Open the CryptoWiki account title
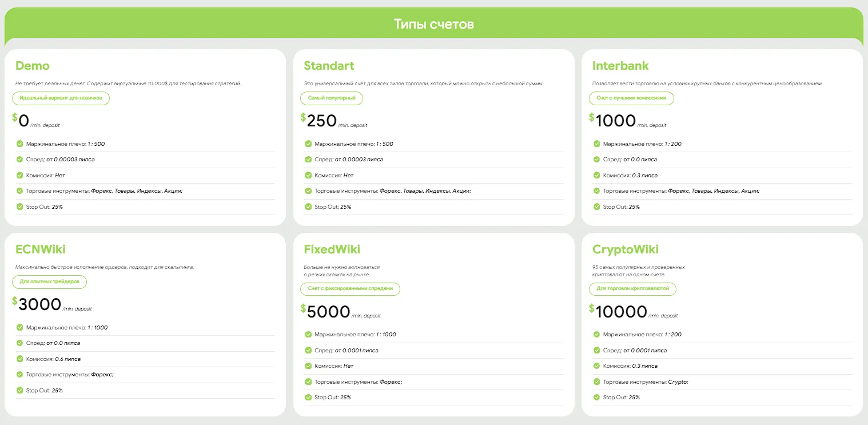Screen dimensions: 868x425 pyautogui.click(x=626, y=249)
